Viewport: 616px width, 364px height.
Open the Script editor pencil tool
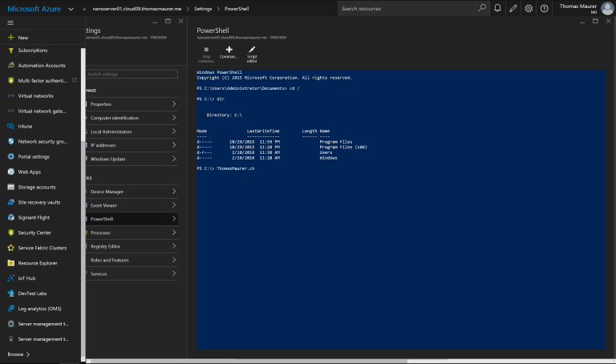pos(252,55)
